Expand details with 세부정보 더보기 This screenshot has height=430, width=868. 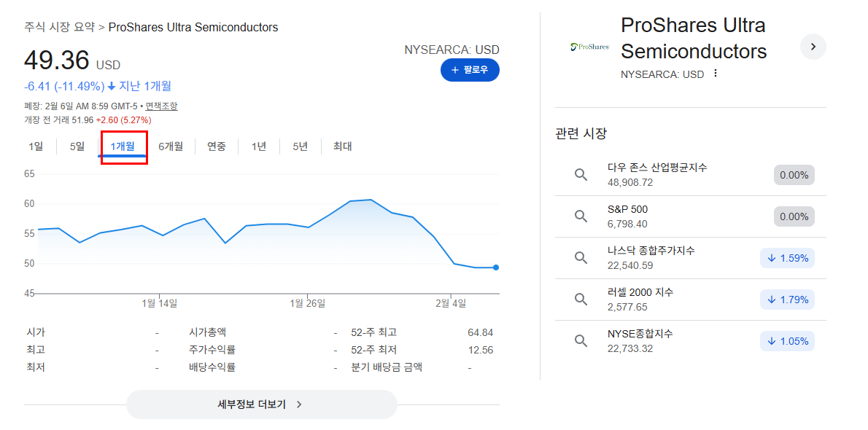[x=261, y=404]
